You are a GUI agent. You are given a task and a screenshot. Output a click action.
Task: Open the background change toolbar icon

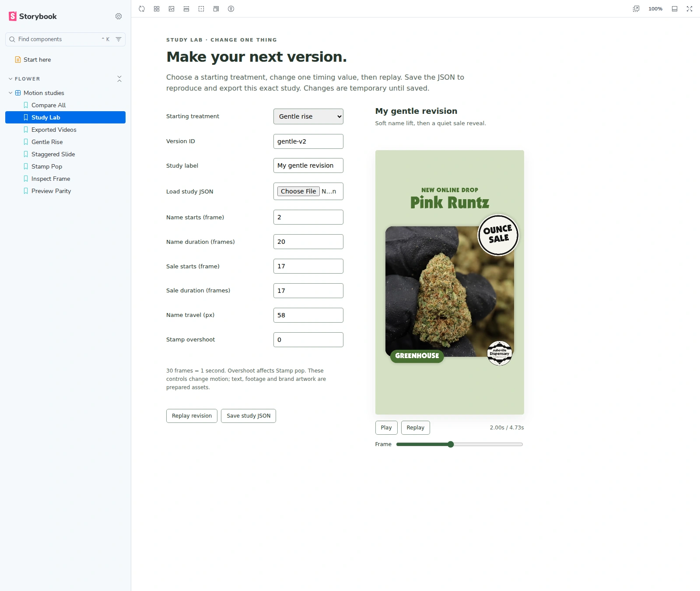click(171, 9)
